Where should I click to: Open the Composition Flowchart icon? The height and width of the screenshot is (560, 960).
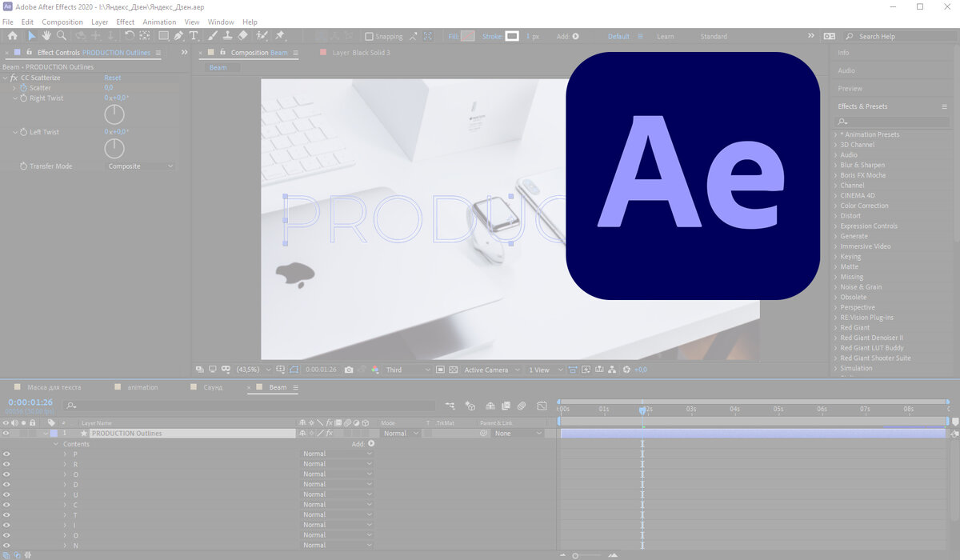click(x=612, y=370)
